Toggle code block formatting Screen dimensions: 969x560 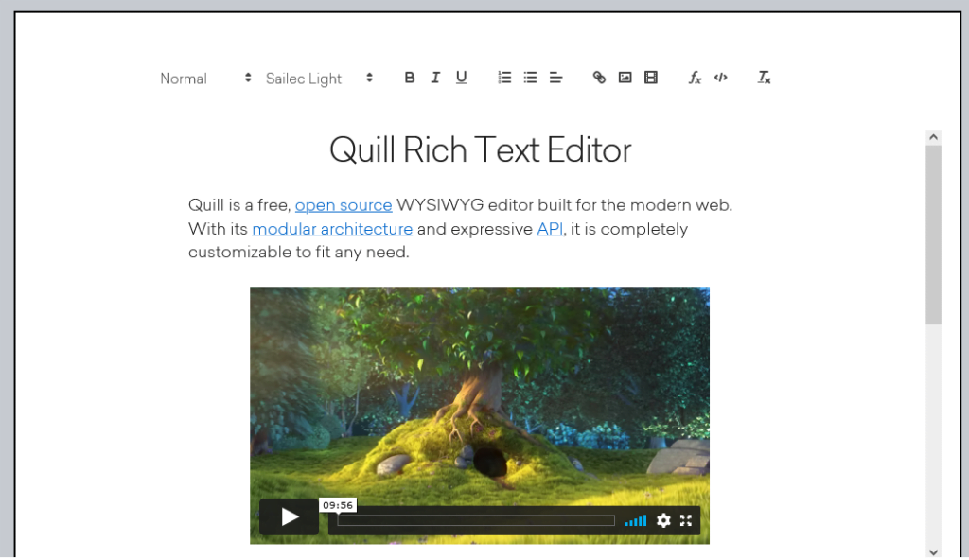(720, 78)
